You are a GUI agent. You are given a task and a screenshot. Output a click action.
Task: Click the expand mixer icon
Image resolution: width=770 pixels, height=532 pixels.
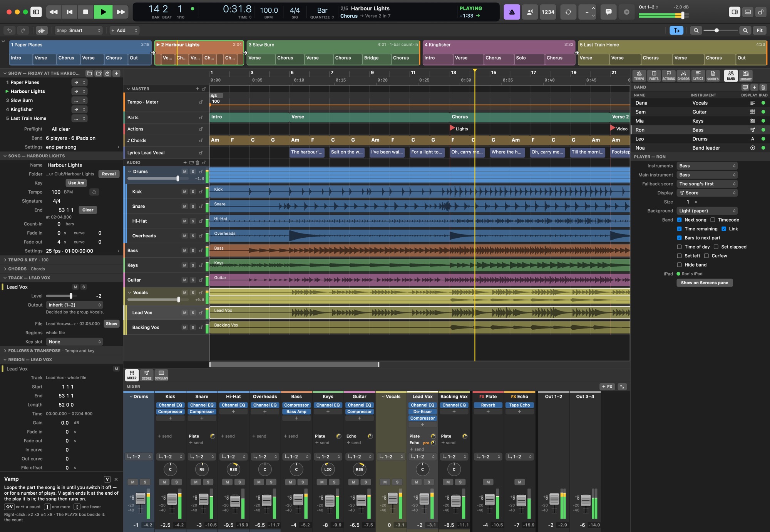(622, 387)
